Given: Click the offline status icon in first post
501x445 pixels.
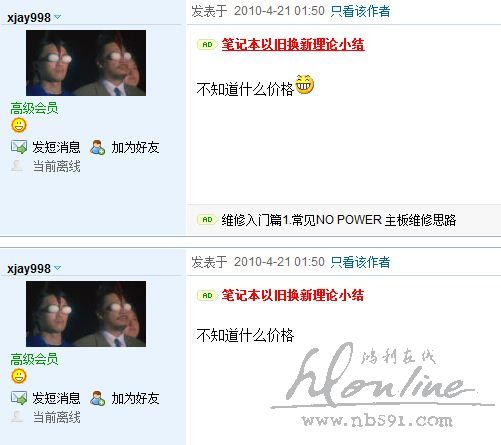Looking at the screenshot, I should [17, 166].
